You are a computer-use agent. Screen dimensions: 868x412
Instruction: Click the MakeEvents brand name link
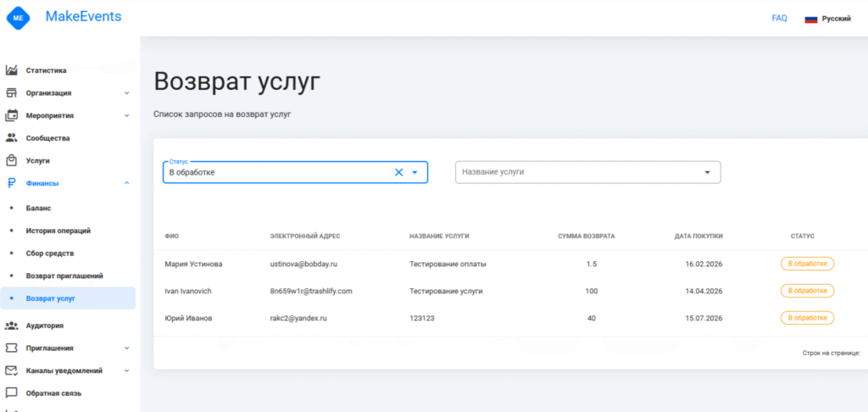pyautogui.click(x=83, y=17)
